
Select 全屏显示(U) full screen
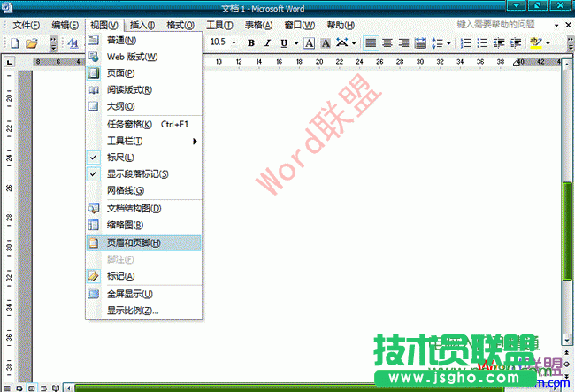[x=143, y=294]
